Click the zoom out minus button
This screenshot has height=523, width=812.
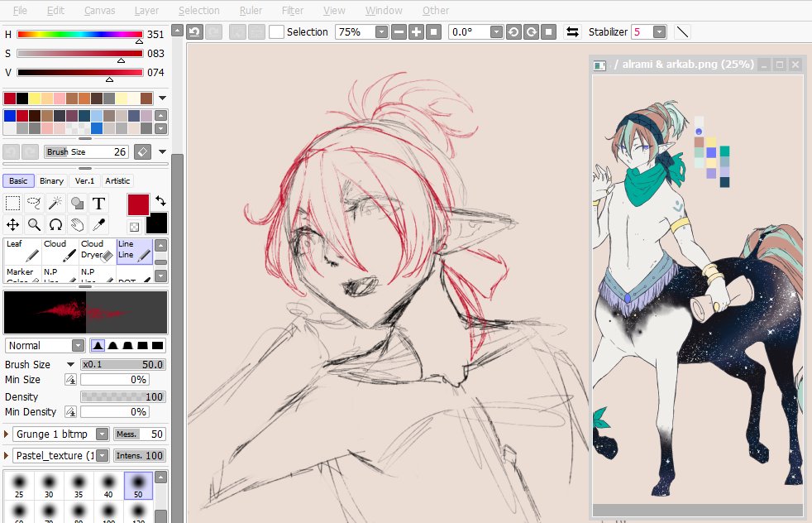click(x=399, y=32)
